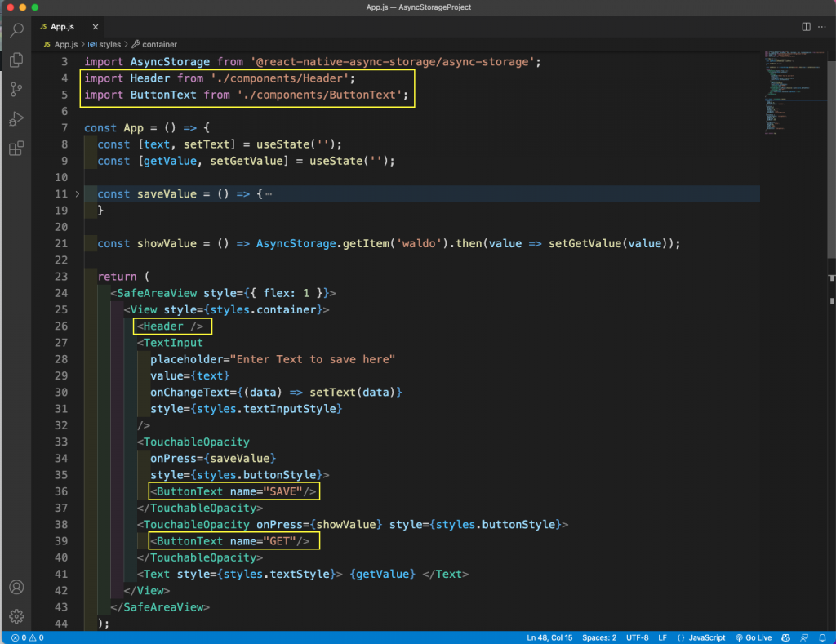Click line number 36 in the gutter

click(x=61, y=491)
